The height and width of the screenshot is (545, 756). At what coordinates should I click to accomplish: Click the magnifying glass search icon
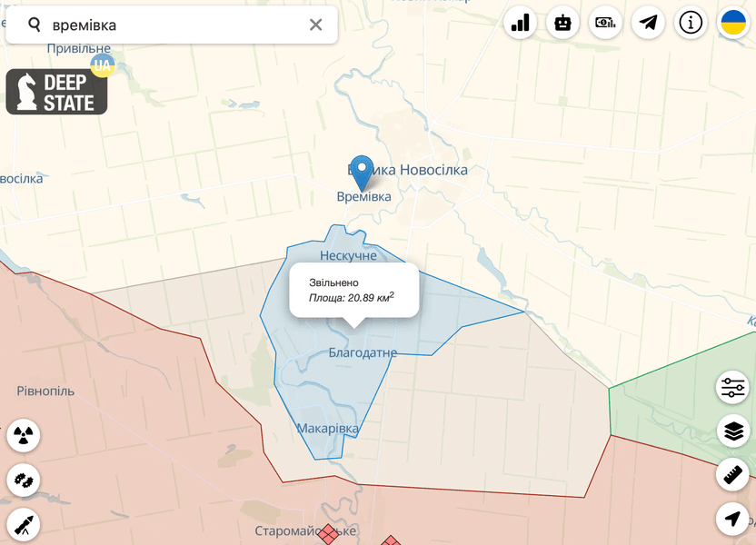[x=34, y=25]
